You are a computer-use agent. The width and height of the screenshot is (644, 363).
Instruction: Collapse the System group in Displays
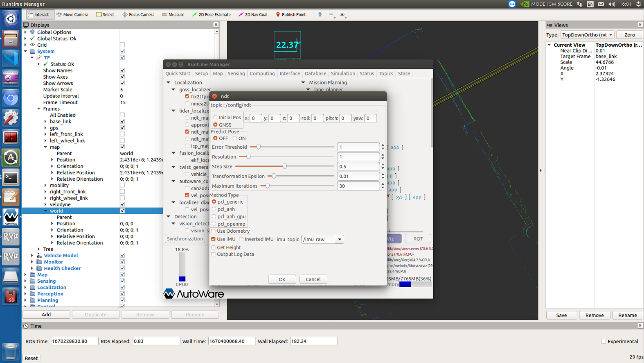point(26,52)
